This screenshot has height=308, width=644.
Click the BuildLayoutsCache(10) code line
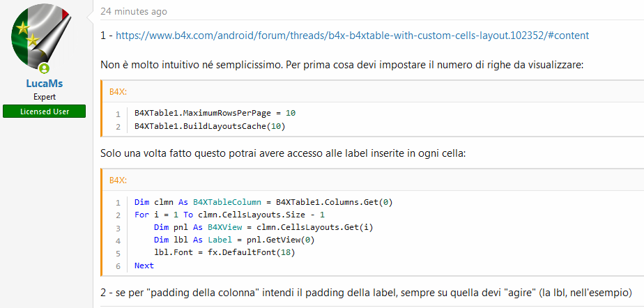coord(210,126)
